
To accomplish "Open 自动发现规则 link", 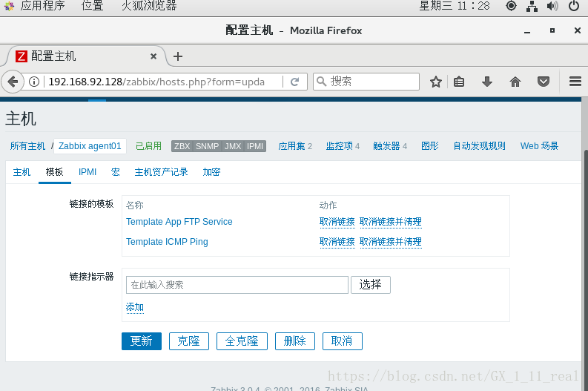I will click(x=479, y=146).
